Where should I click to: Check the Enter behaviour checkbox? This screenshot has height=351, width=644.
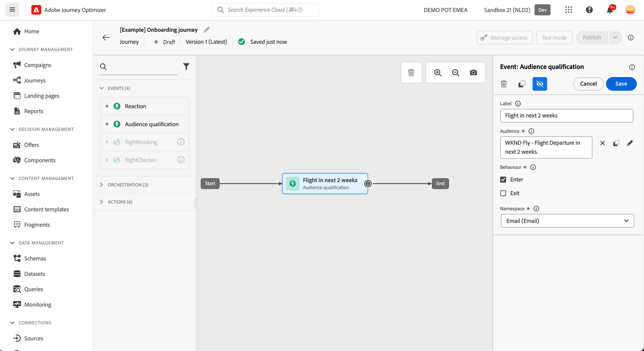click(503, 180)
